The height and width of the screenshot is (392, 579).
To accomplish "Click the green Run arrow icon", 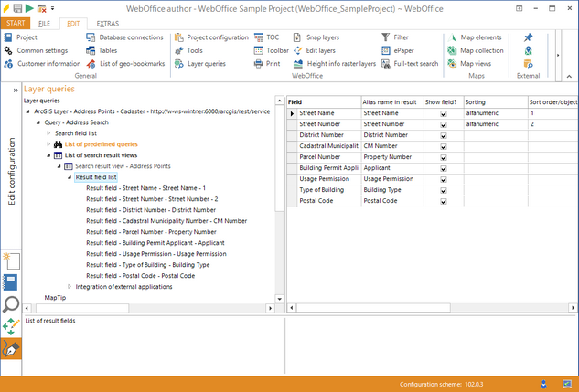I will [29, 7].
